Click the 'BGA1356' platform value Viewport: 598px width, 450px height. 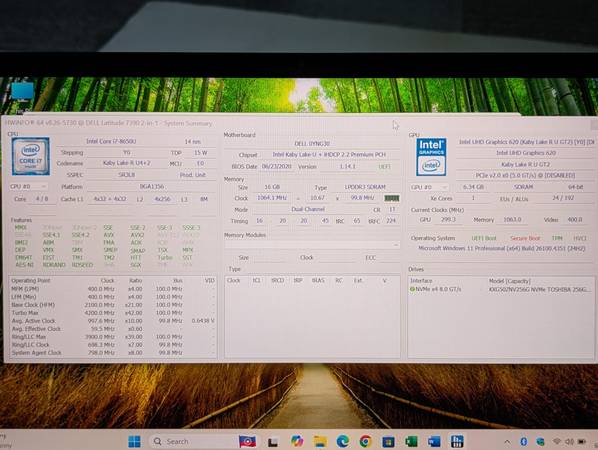tap(152, 186)
